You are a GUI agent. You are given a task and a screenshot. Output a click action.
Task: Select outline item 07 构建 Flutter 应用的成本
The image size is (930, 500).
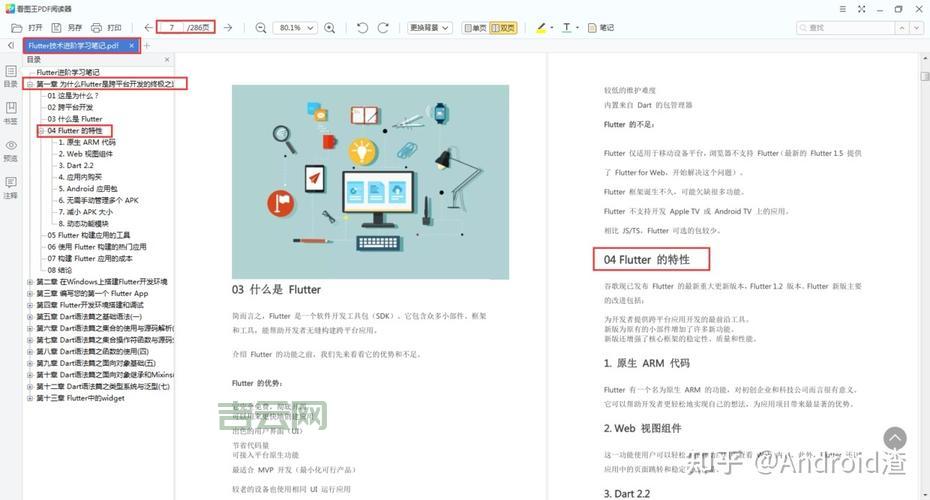click(x=90, y=259)
